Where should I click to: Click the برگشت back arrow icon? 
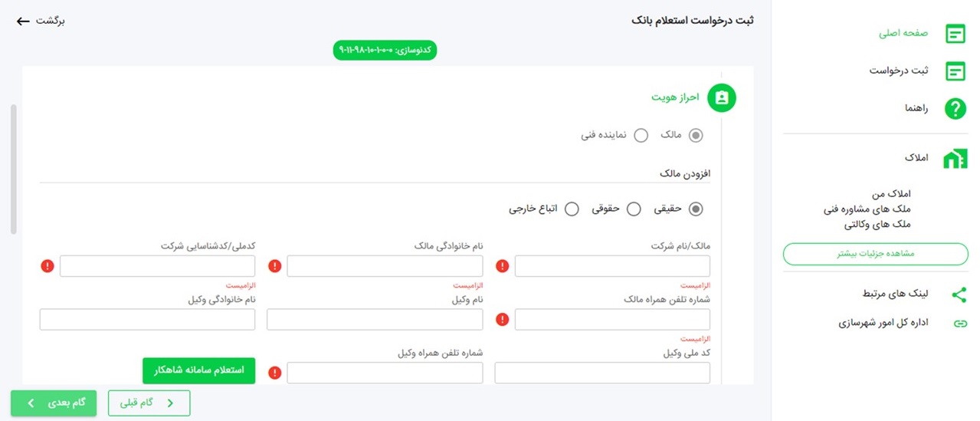pos(23,21)
